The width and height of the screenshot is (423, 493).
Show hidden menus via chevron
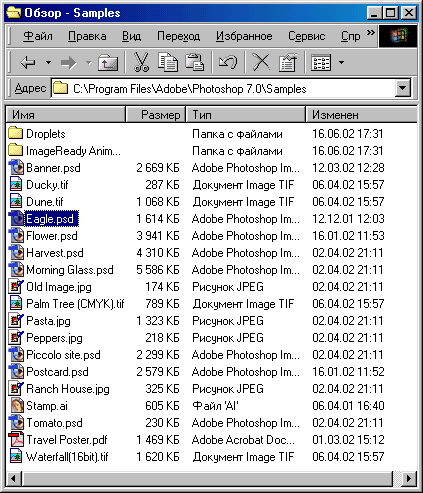(371, 33)
